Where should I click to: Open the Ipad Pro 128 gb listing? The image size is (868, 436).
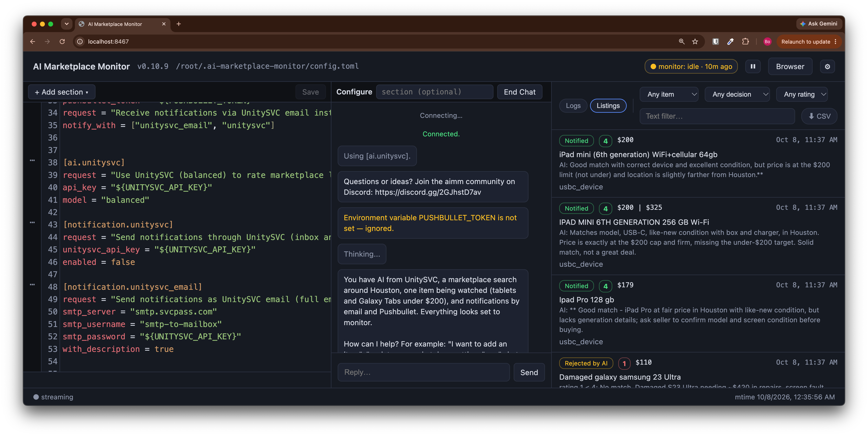(x=698, y=314)
